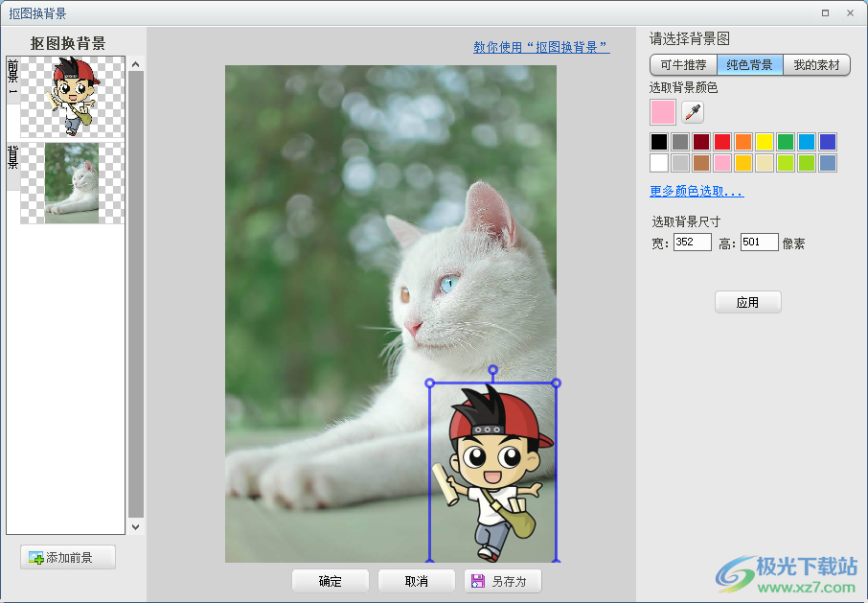Click the 宽 width input field
Image resolution: width=868 pixels, height=603 pixels.
coord(693,242)
